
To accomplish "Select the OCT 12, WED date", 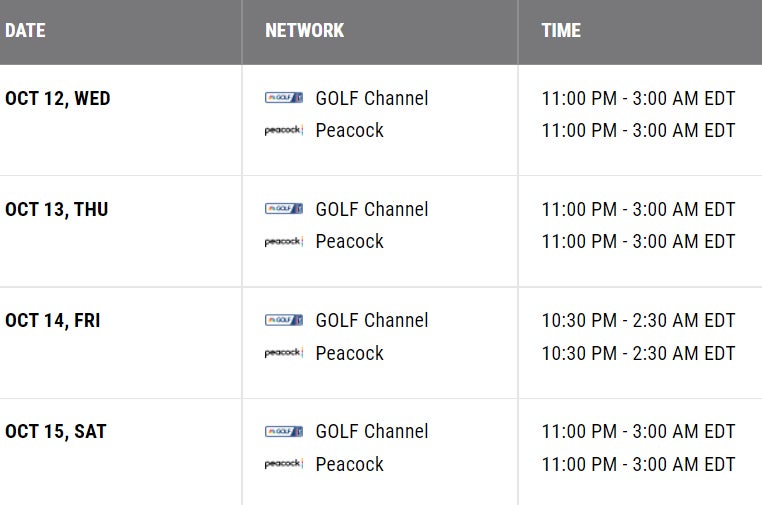I will pos(58,98).
